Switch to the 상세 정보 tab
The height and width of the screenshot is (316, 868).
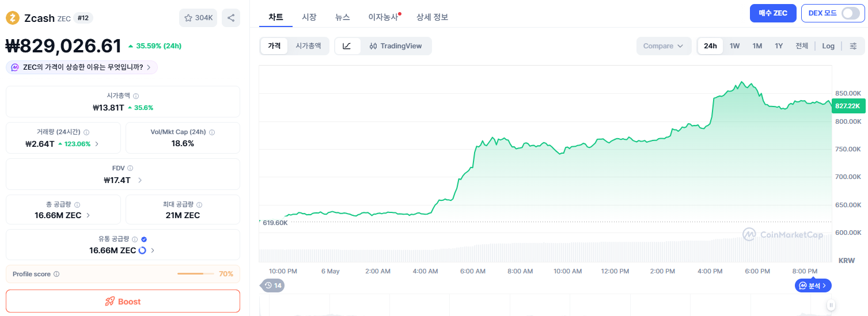click(x=432, y=17)
